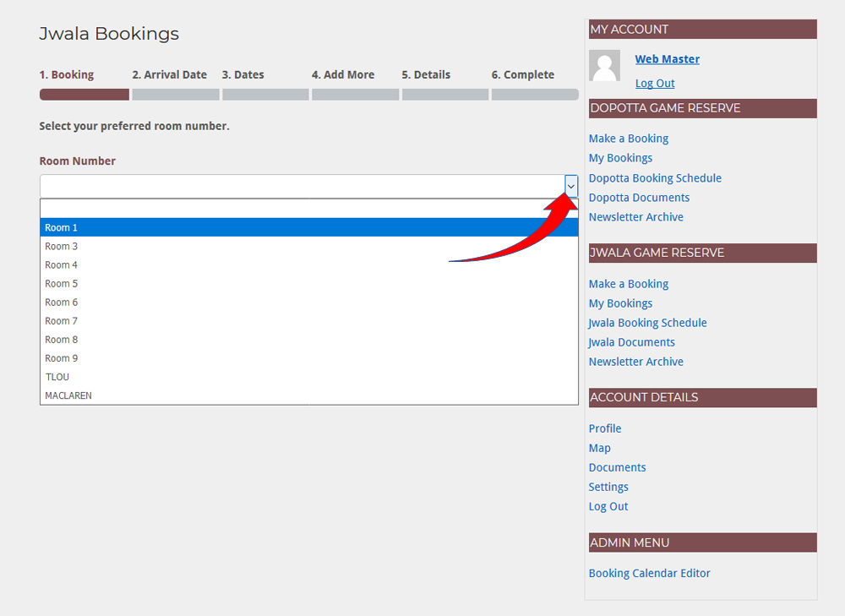Open the Map link in Account Details
Viewport: 845px width, 616px height.
tap(599, 448)
